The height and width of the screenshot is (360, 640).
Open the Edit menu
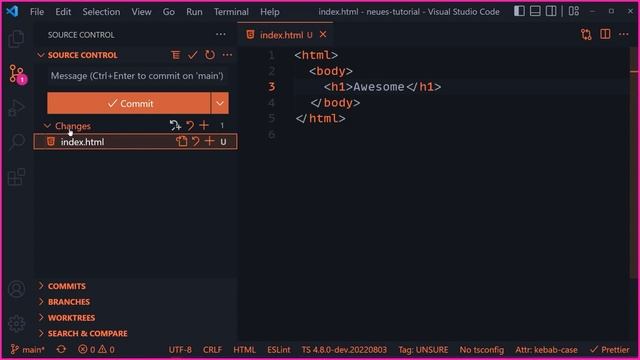point(63,11)
